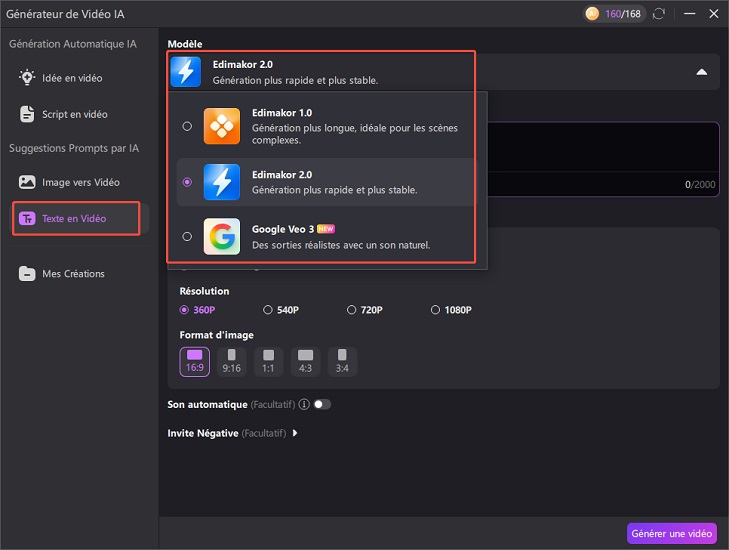Image resolution: width=729 pixels, height=550 pixels.
Task: Open Idée en vidéo lightbulb icon
Action: [x=27, y=77]
